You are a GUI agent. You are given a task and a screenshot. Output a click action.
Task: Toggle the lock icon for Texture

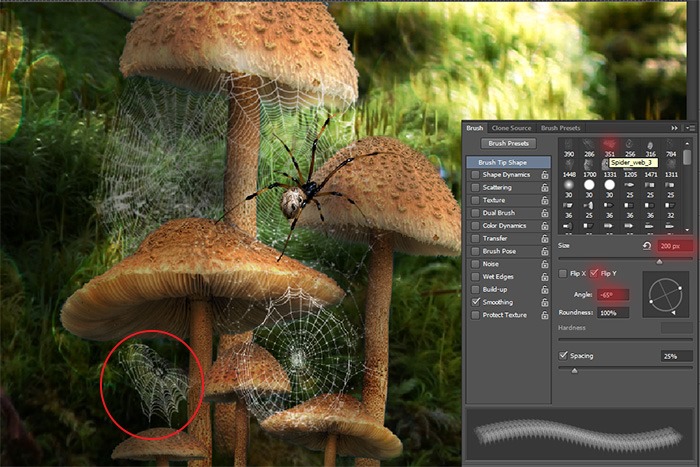click(545, 200)
